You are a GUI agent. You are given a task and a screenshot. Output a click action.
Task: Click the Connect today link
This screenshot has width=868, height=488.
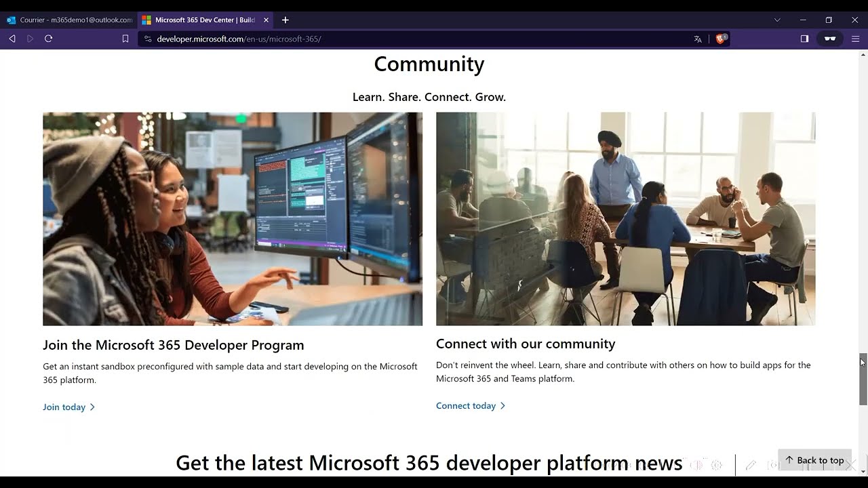coord(471,405)
